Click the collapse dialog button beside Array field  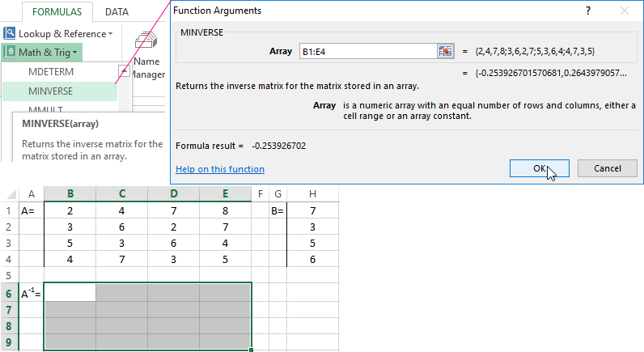pos(446,51)
